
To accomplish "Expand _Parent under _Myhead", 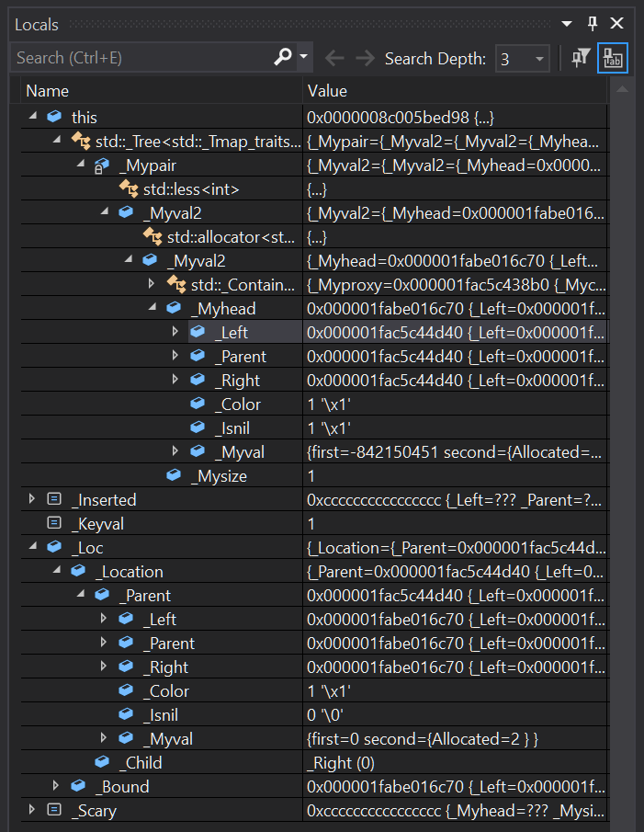I will pyautogui.click(x=175, y=356).
